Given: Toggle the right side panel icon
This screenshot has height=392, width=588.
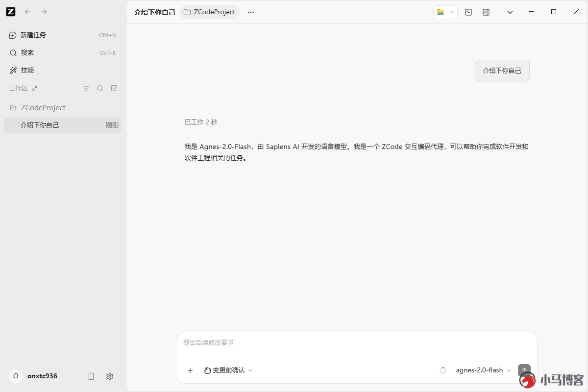Looking at the screenshot, I should click(486, 12).
